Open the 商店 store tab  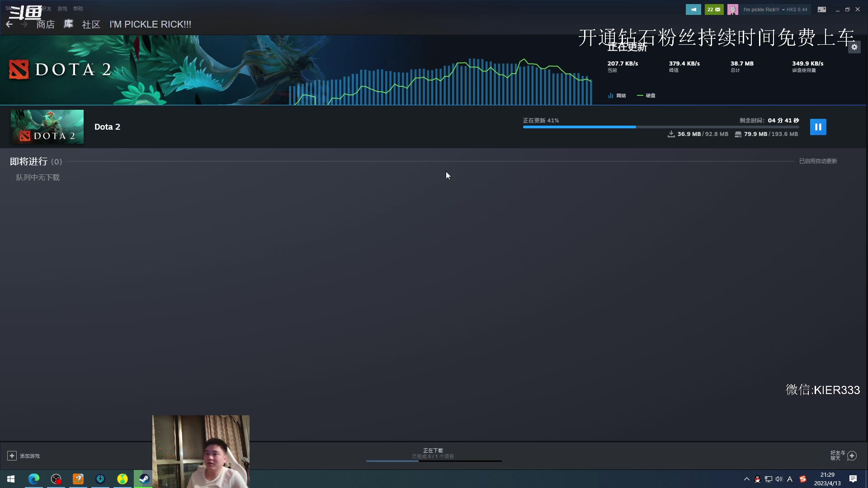(x=46, y=24)
